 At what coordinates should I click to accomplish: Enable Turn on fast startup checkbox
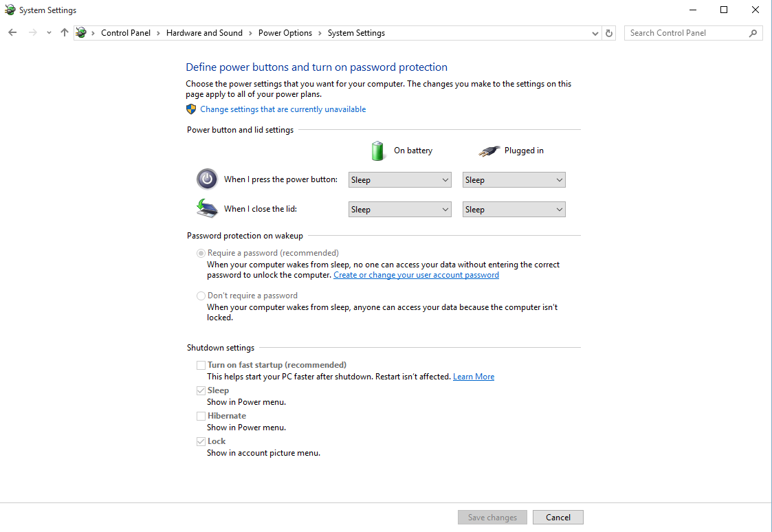click(x=201, y=365)
